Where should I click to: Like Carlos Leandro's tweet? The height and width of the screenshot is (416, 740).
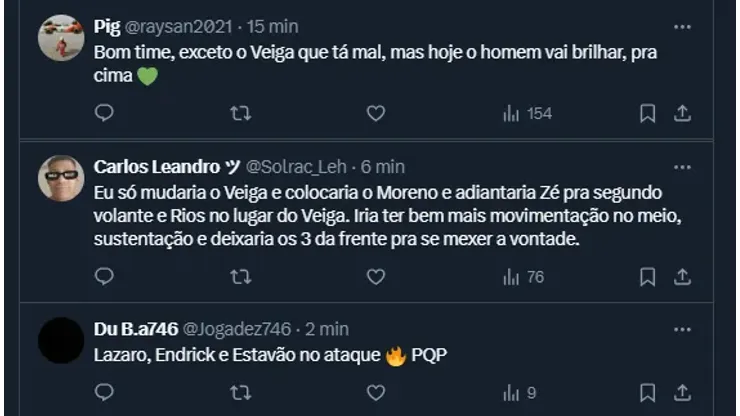coord(375,277)
